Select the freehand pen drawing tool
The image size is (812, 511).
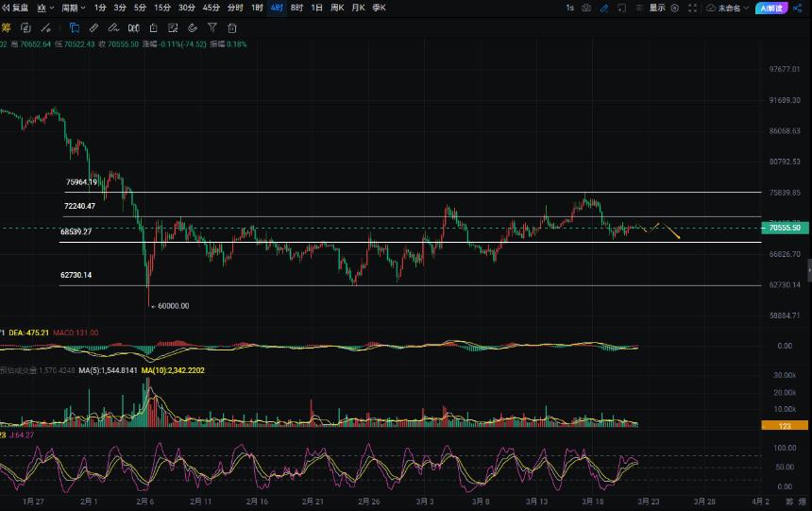[113, 28]
